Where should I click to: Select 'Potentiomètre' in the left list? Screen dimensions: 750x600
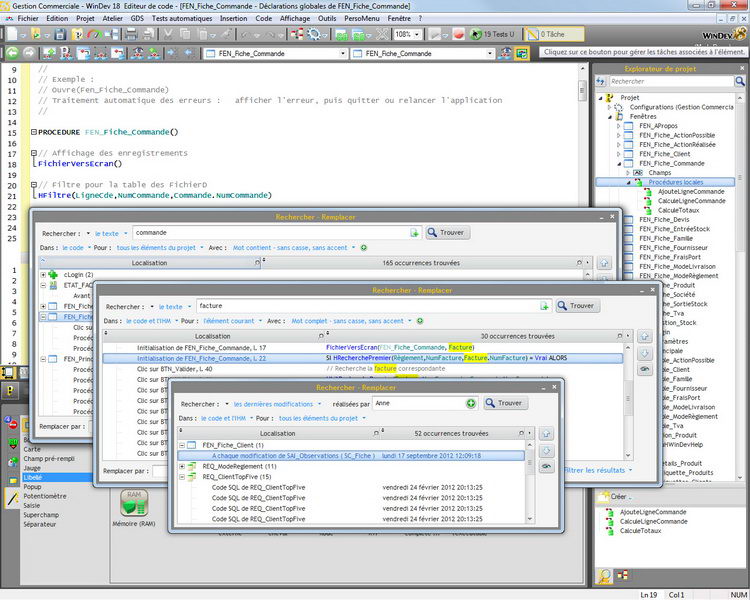(45, 496)
